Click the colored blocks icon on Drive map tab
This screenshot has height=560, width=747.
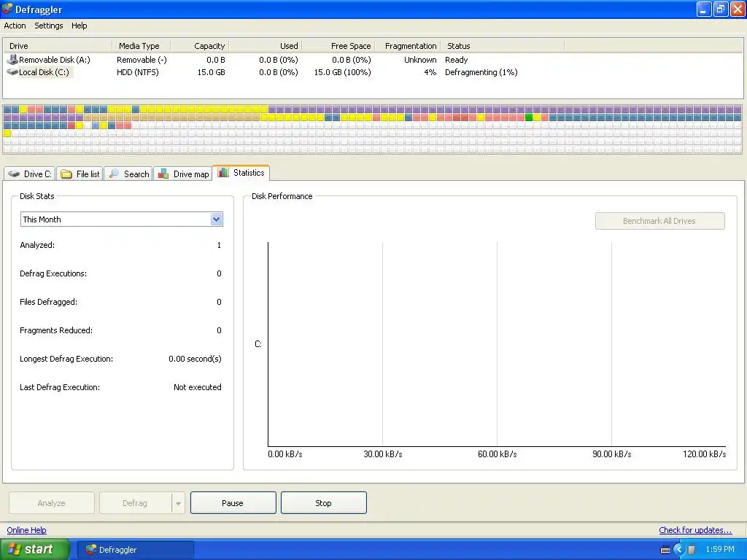tap(163, 174)
